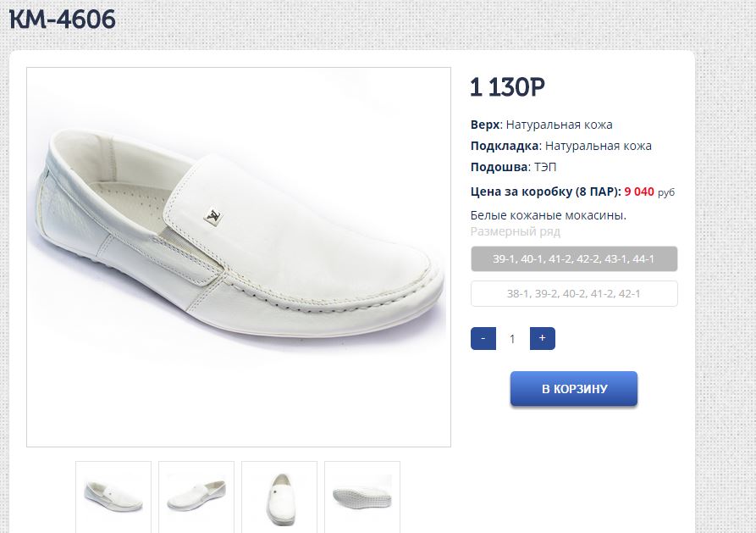This screenshot has height=533, width=756.
Task: Click Белые кожаные мокасины description
Action: 548,215
